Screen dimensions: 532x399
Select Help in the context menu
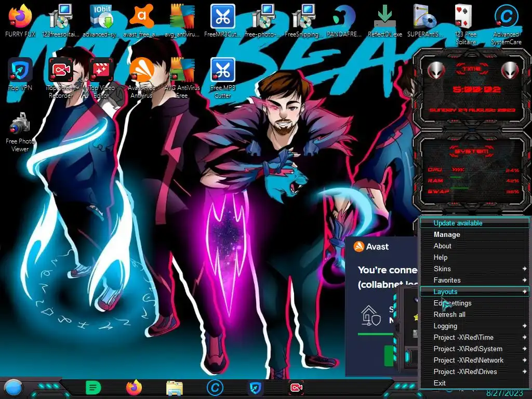coord(475,257)
